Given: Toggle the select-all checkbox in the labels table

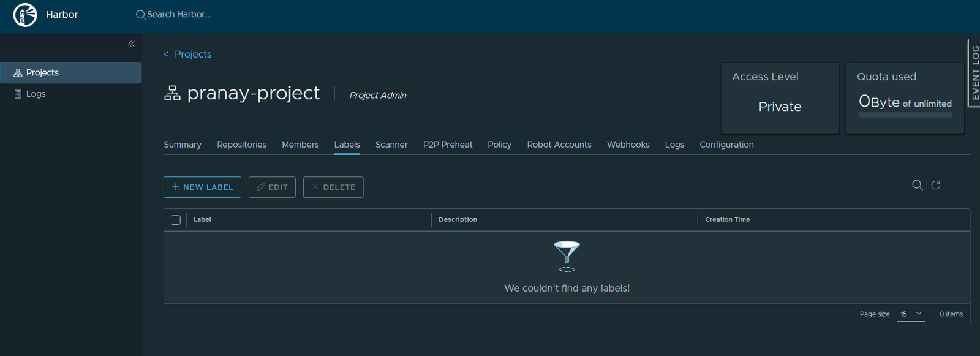Looking at the screenshot, I should pos(176,220).
